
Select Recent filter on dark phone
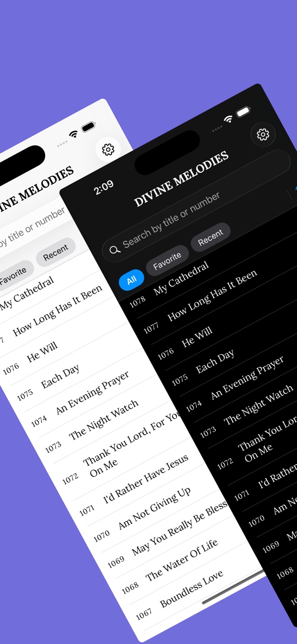point(210,237)
